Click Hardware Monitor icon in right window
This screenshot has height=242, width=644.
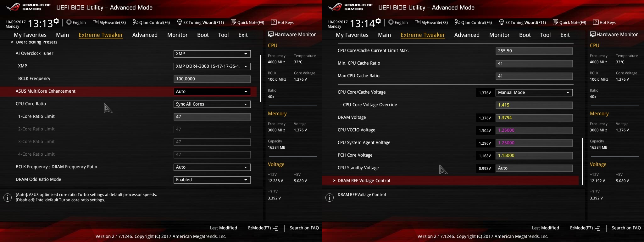click(x=592, y=34)
